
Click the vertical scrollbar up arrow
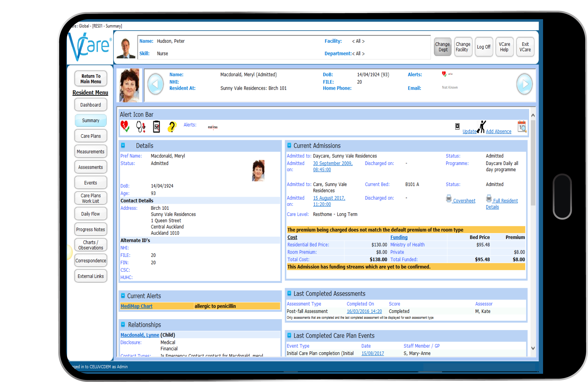point(533,115)
